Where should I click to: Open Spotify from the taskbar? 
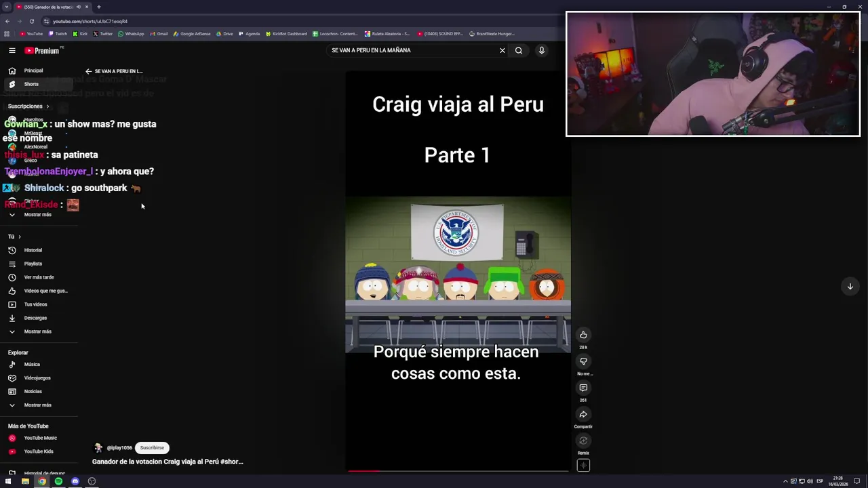tap(58, 481)
